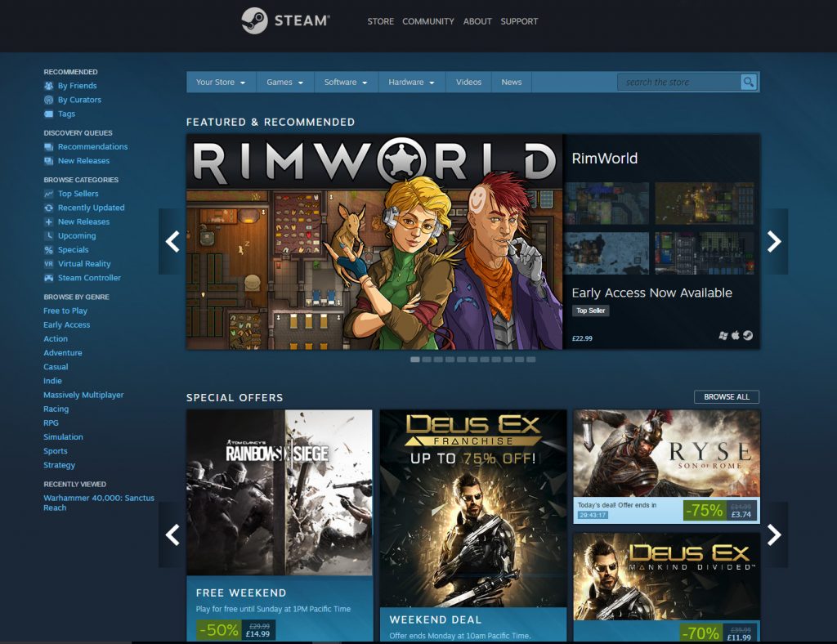Click the £22.99 RimWorld price
837x644 pixels.
point(582,338)
